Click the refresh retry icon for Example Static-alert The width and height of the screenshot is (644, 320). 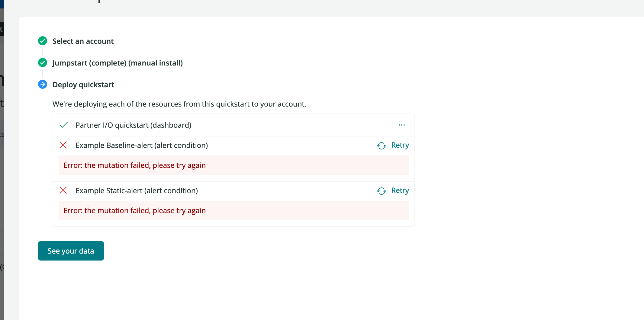(382, 191)
